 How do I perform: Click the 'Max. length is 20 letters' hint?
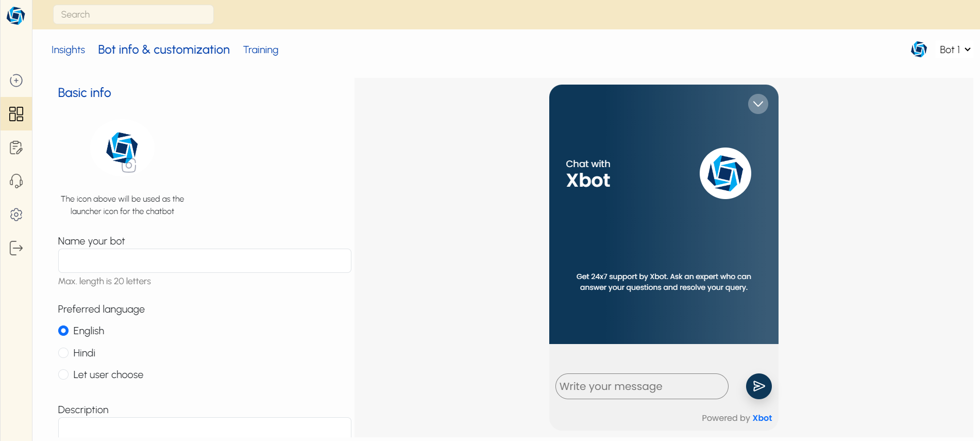coord(105,281)
